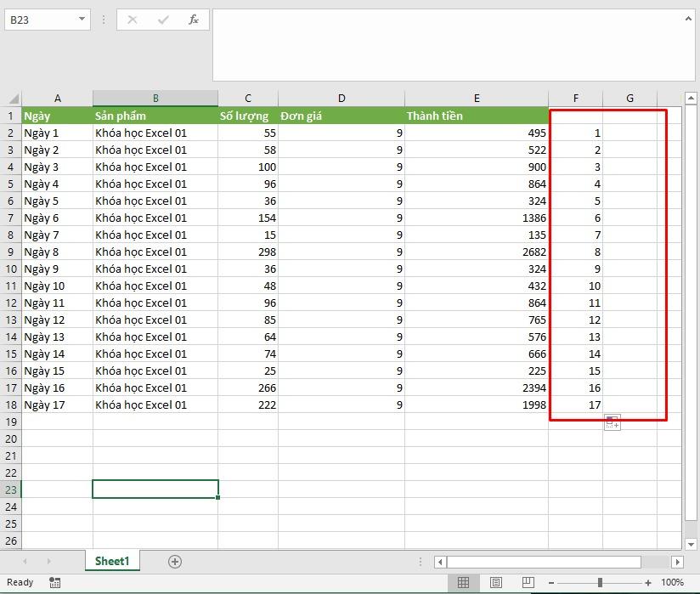The image size is (700, 594).
Task: Switch to Page Layout view in the status bar
Action: pos(495,582)
